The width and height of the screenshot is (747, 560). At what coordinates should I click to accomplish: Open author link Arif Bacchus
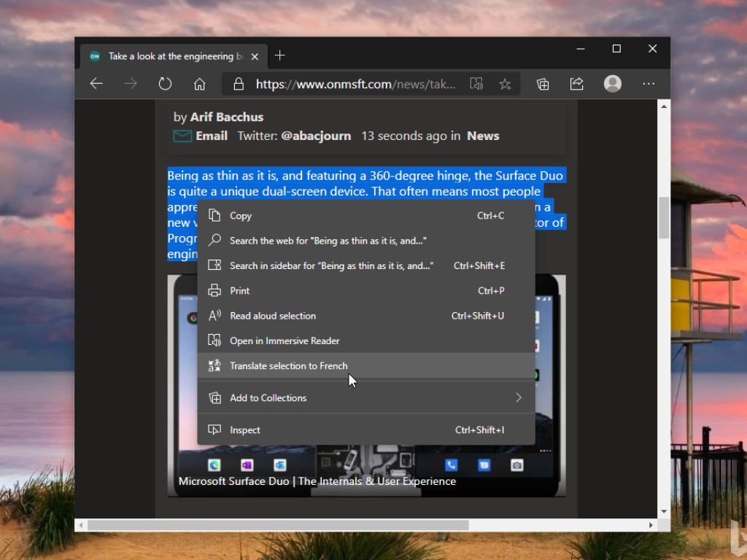(x=227, y=117)
